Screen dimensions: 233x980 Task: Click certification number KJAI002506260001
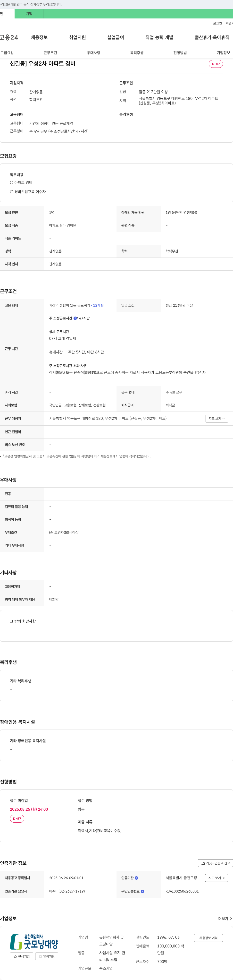(182, 891)
